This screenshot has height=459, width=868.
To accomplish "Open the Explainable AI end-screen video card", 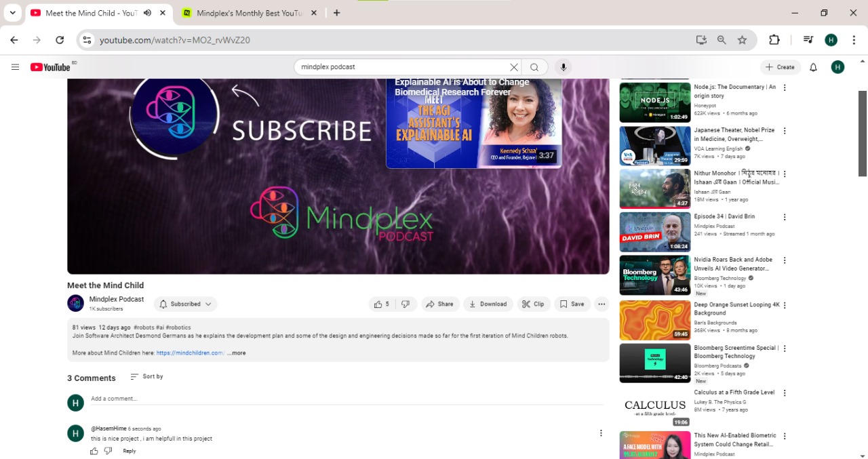I will pos(473,123).
